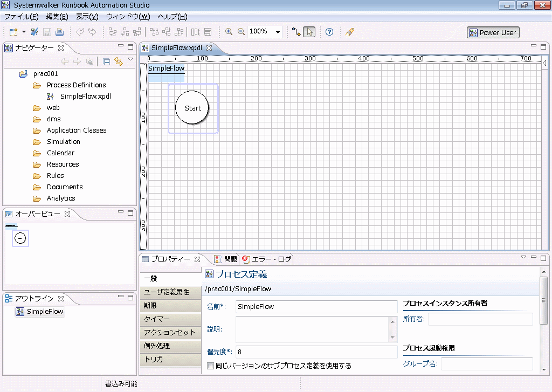Select the Resources folder

coord(63,164)
